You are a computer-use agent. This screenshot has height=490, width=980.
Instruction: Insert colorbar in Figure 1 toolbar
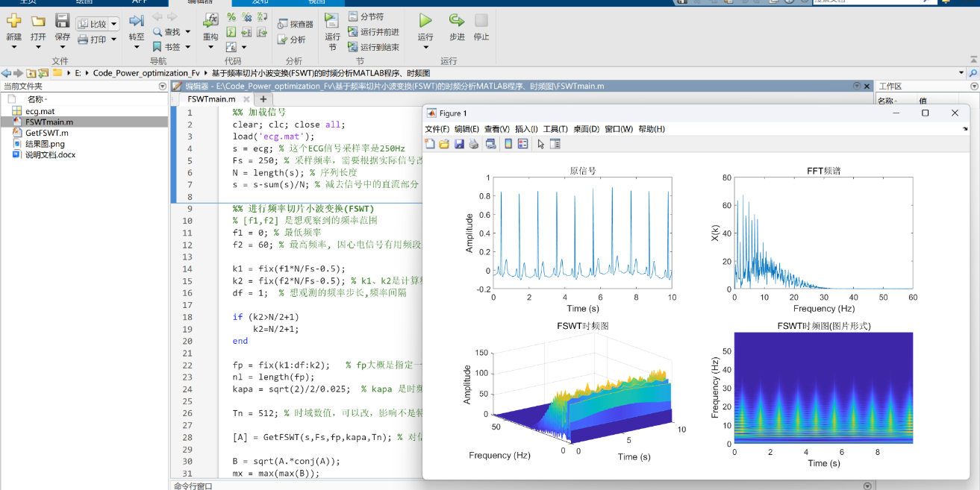click(508, 144)
